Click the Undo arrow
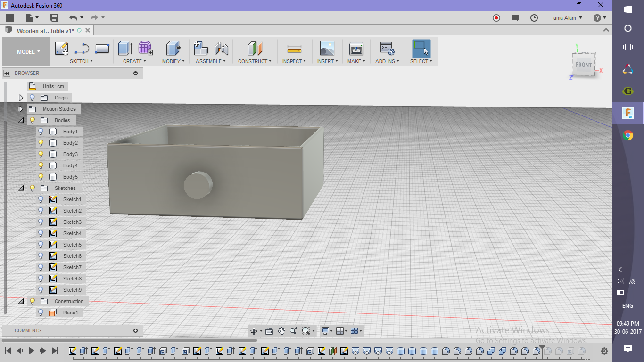Screen dimensions: 644x362 tap(73, 18)
